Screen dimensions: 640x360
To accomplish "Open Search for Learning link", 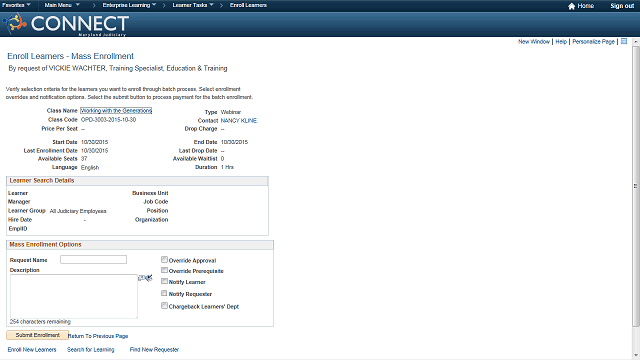I will [x=91, y=350].
